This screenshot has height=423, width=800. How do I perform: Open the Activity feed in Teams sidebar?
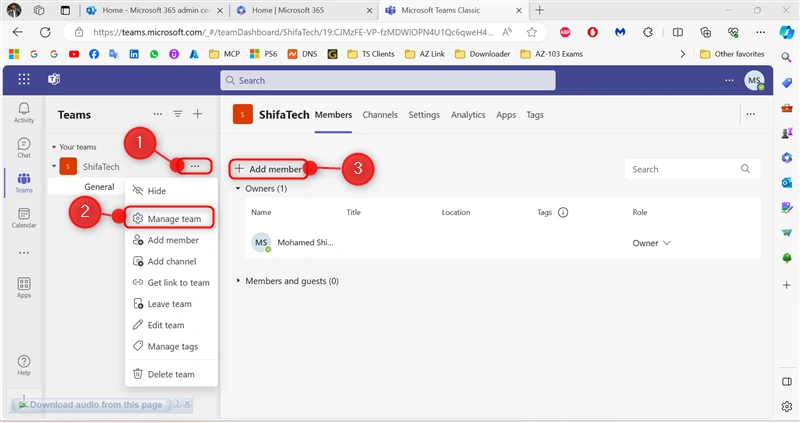pyautogui.click(x=24, y=113)
